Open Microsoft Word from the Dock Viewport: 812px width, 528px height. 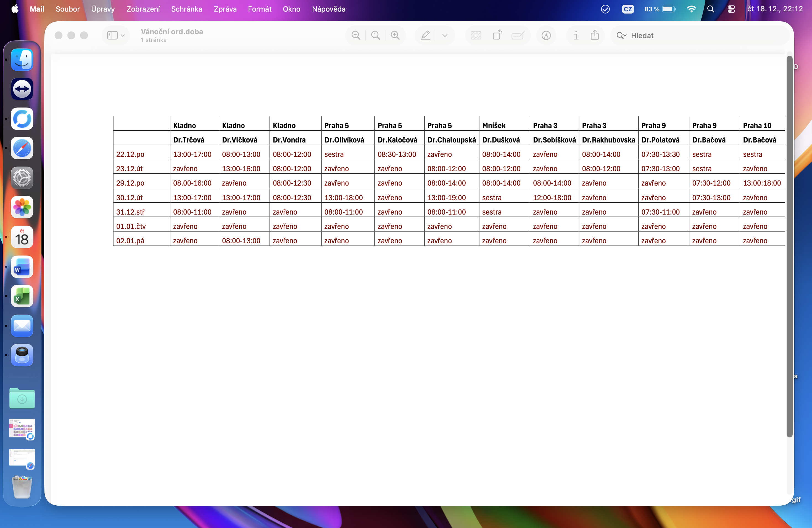(22, 267)
